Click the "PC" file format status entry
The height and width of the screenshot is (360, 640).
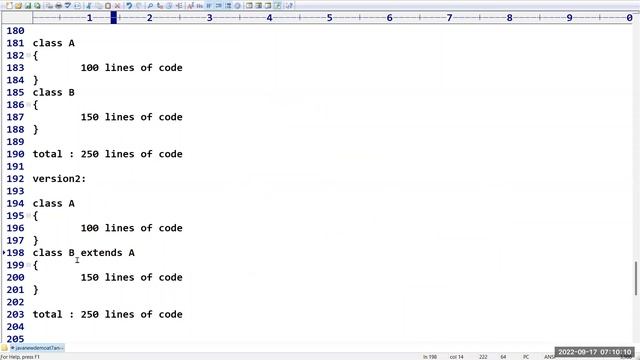pyautogui.click(x=526, y=357)
